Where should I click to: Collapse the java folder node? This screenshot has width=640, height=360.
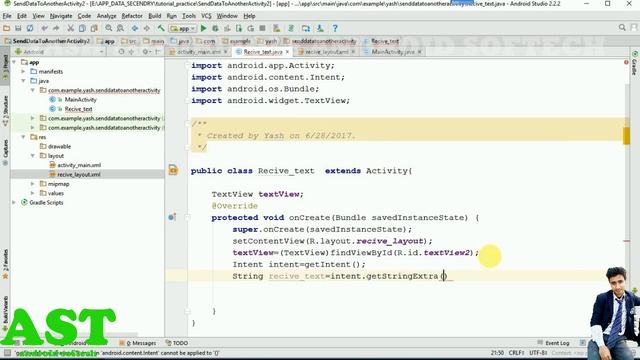[23, 81]
